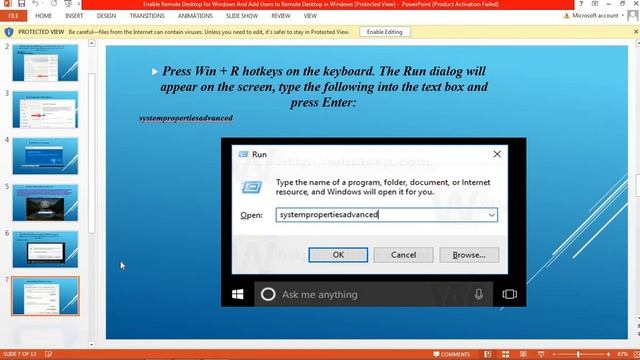Open the VIEW ribbon tab

click(x=310, y=16)
